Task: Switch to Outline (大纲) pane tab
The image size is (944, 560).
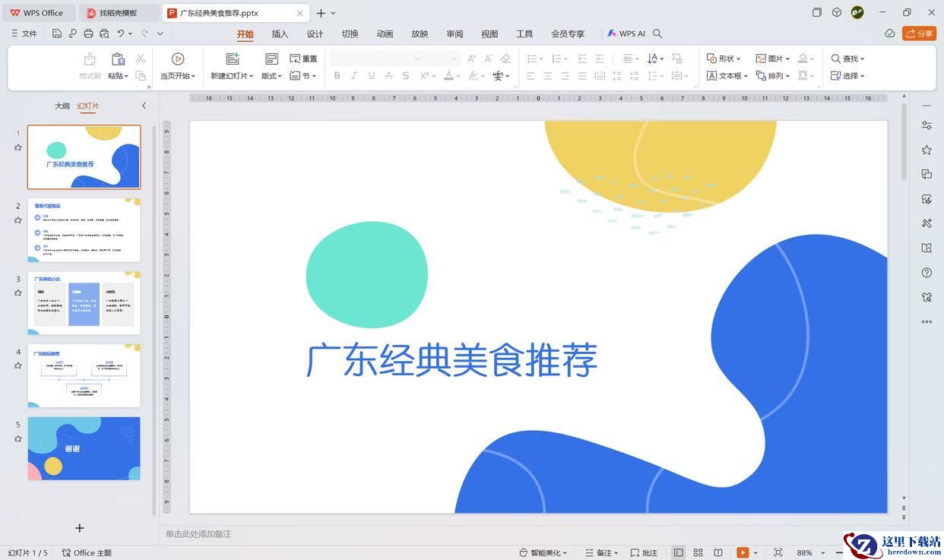Action: [62, 106]
